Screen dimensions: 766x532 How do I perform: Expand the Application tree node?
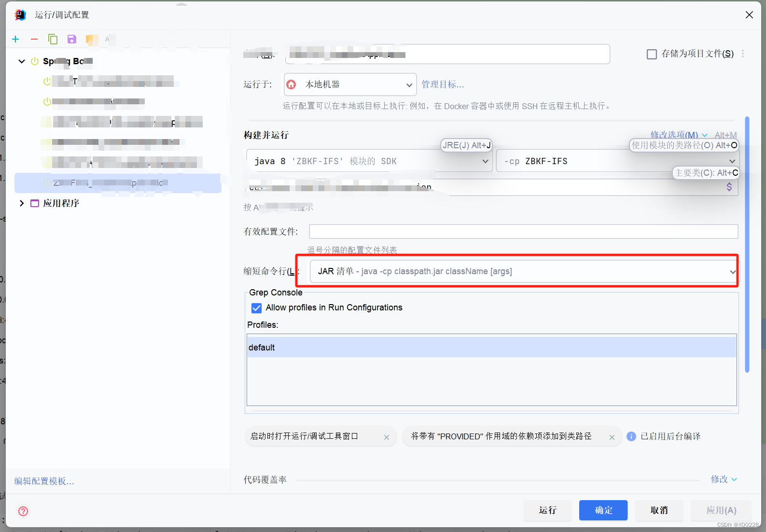coord(22,203)
